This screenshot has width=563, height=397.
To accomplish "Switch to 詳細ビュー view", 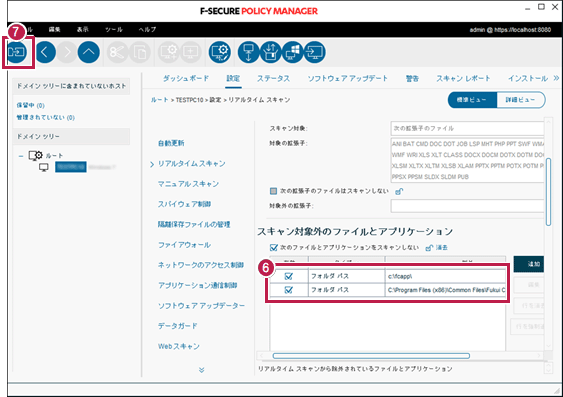I will coord(521,100).
